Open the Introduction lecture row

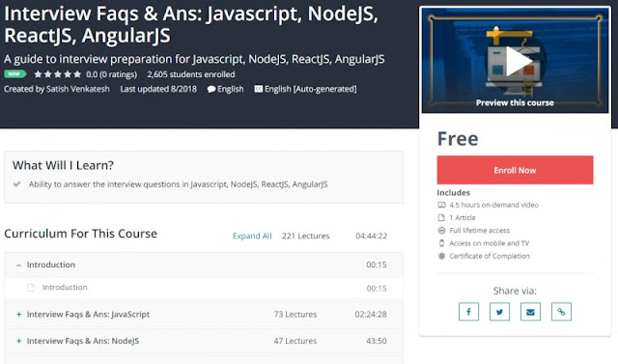[204, 288]
